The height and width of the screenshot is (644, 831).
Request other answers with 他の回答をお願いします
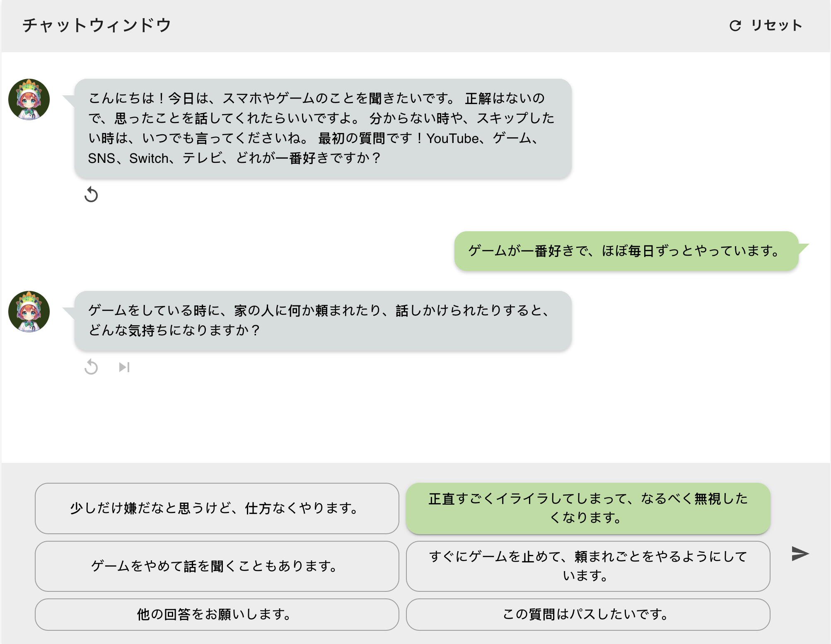pyautogui.click(x=217, y=614)
